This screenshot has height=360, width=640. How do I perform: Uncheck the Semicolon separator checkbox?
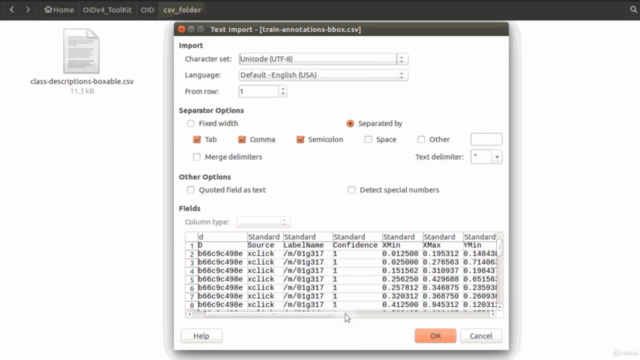point(300,140)
